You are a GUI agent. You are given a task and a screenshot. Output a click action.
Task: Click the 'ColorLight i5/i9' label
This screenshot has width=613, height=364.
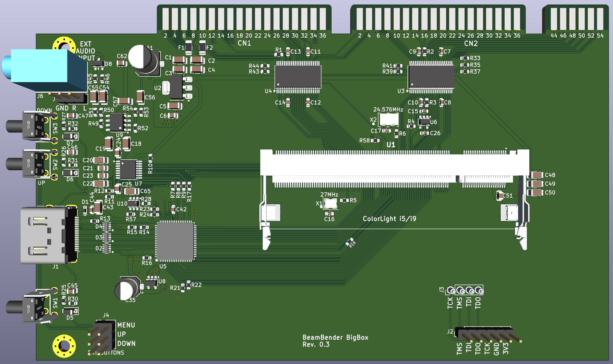tap(389, 219)
